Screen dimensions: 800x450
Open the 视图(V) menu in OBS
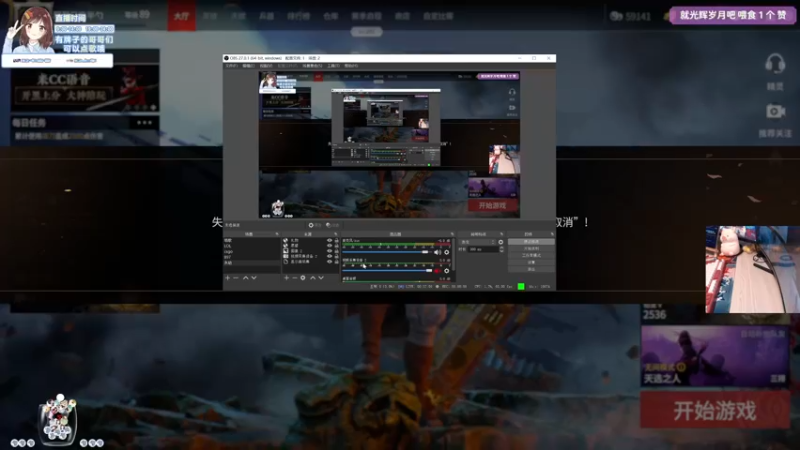tap(266, 66)
